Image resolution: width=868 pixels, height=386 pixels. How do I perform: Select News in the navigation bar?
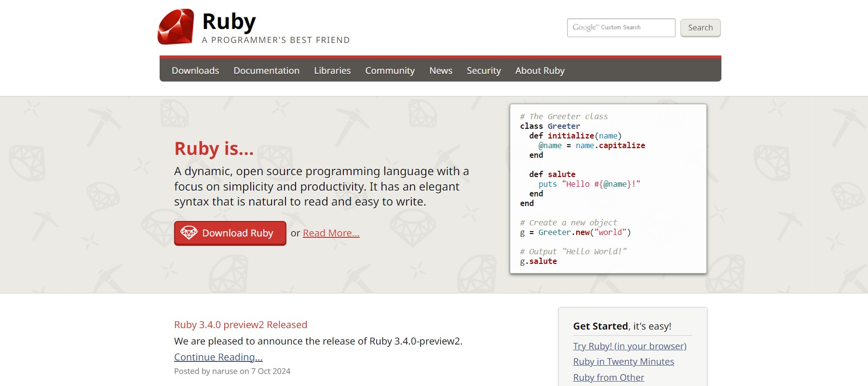441,70
